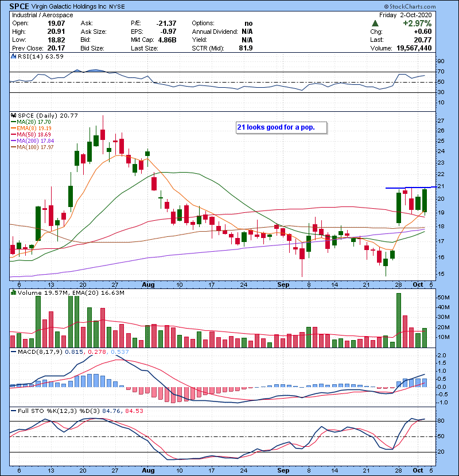The width and height of the screenshot is (459, 476).
Task: Click the green up-triangle price change icon
Action: point(375,24)
